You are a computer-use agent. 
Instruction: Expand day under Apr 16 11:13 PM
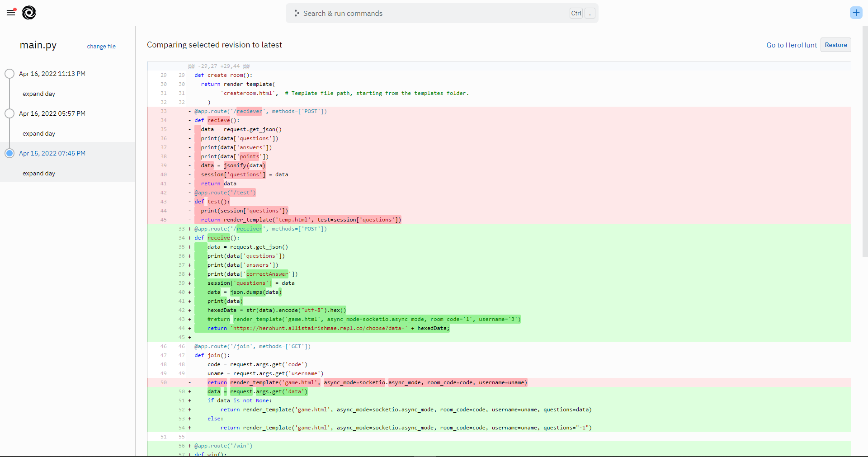point(39,94)
